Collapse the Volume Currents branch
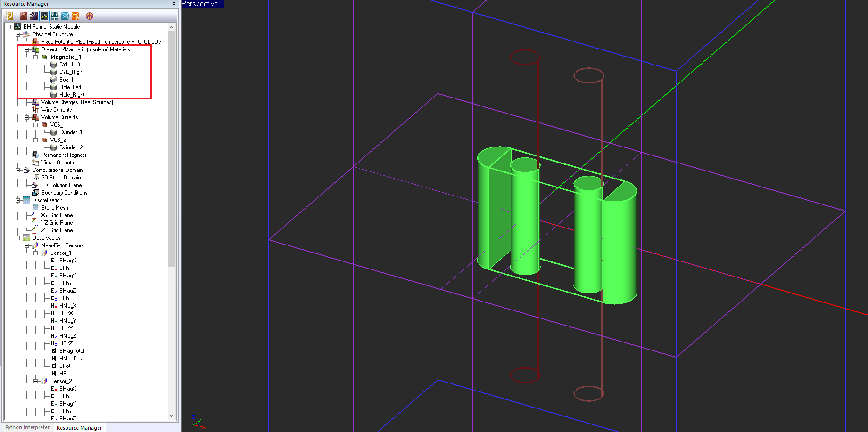 point(26,117)
